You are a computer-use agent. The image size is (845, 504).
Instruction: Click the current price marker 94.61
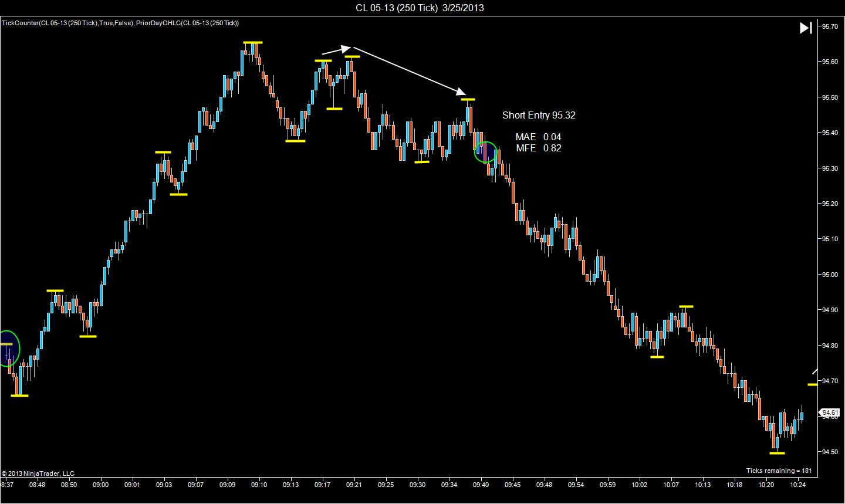830,412
